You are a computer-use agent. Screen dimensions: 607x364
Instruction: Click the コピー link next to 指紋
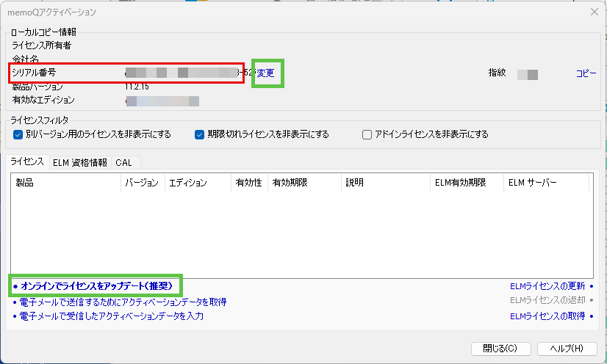point(586,73)
